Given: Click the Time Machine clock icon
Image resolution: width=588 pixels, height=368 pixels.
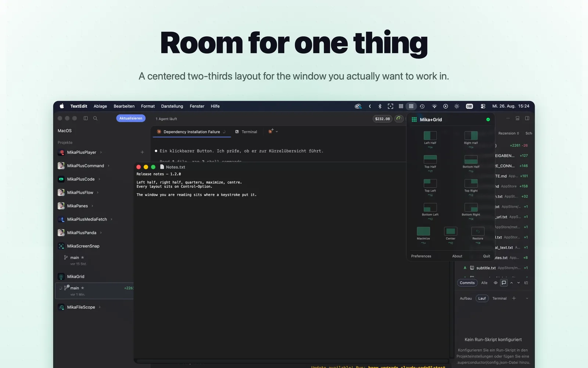Looking at the screenshot, I should click(x=422, y=106).
